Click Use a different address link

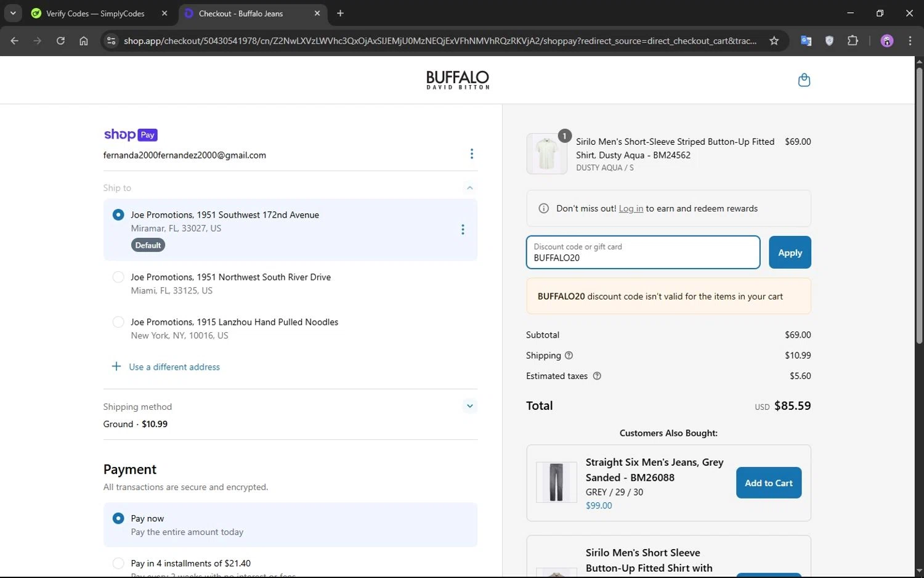(x=174, y=367)
